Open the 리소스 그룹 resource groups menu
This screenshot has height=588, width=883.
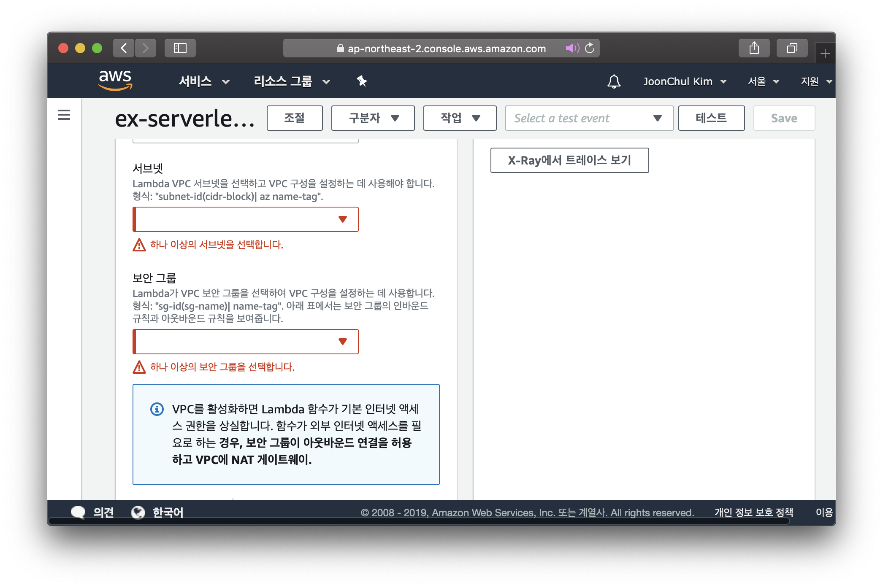point(291,81)
